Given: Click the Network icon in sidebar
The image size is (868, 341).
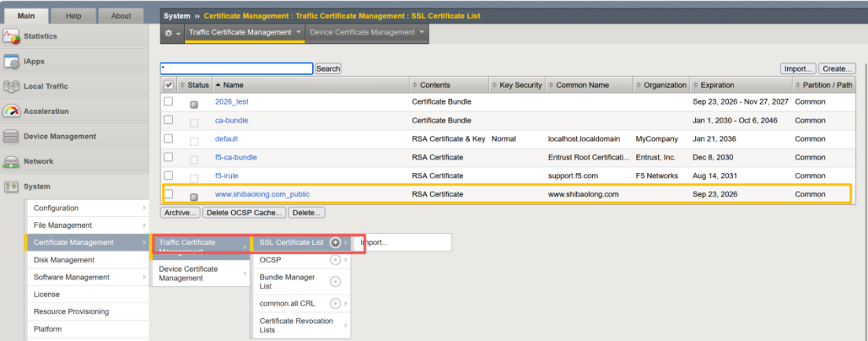Looking at the screenshot, I should click(11, 162).
